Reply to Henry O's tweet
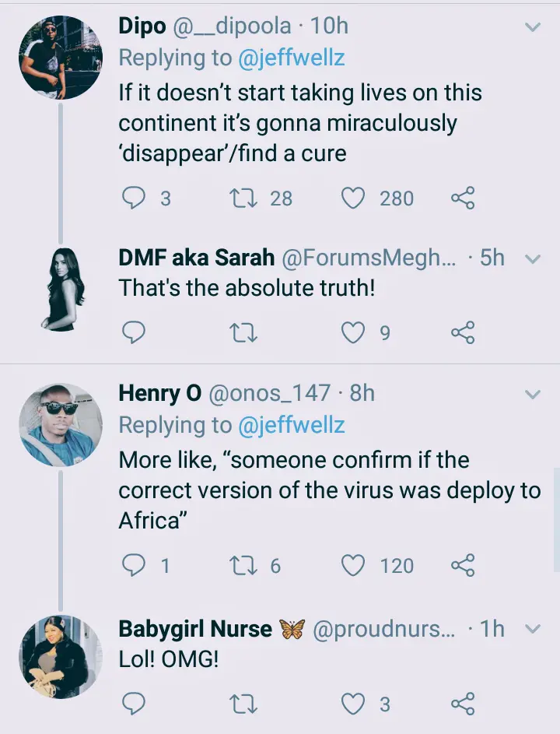Viewport: 560px width, 734px height. click(x=133, y=565)
